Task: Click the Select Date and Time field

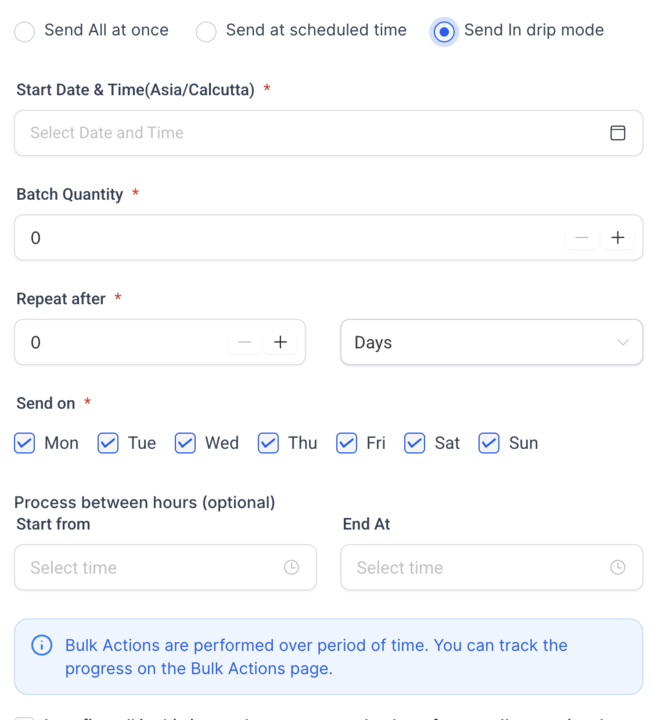Action: pos(310,133)
